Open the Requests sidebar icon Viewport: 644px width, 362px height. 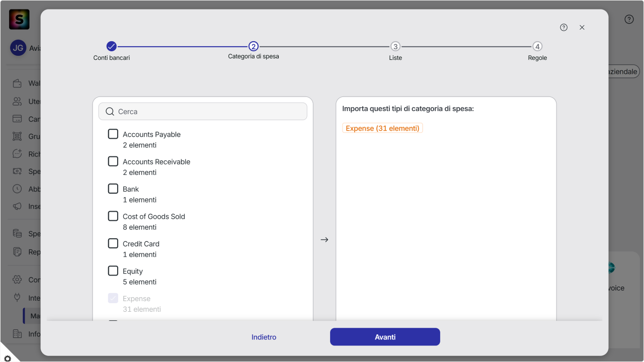pyautogui.click(x=18, y=154)
